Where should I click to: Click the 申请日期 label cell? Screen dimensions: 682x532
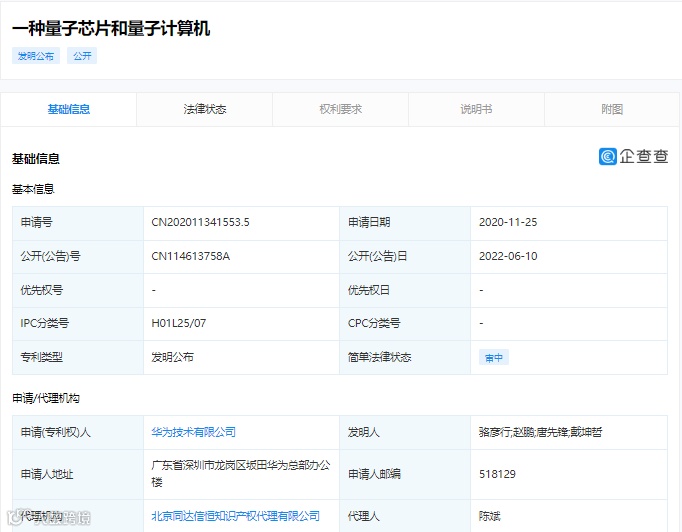405,223
